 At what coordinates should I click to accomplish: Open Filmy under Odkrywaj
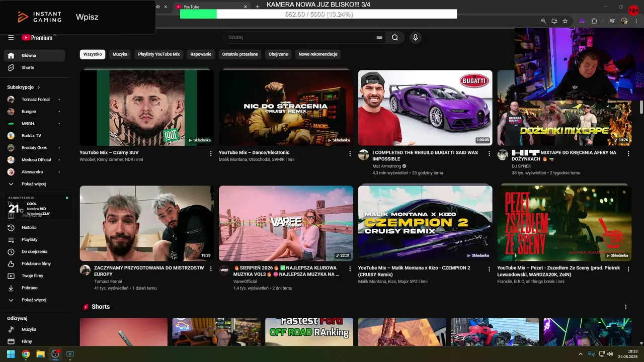[x=34, y=341]
